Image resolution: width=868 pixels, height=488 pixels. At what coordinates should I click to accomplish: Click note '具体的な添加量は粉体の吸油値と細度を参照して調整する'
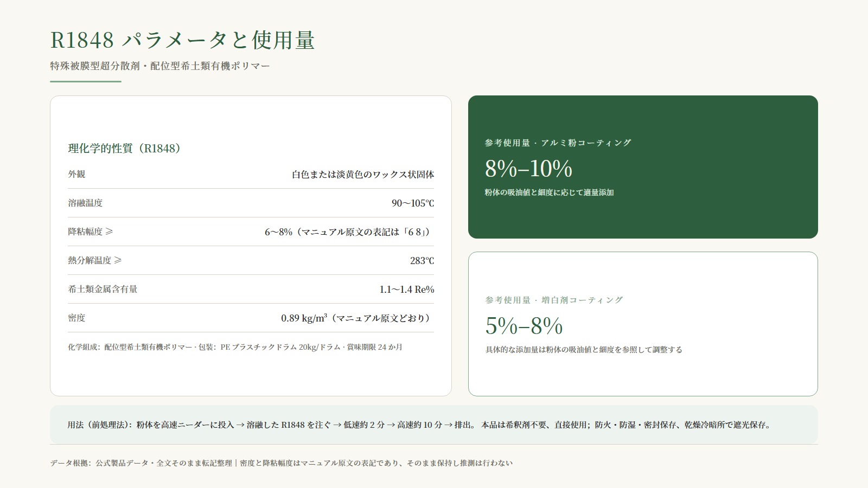[x=584, y=350]
